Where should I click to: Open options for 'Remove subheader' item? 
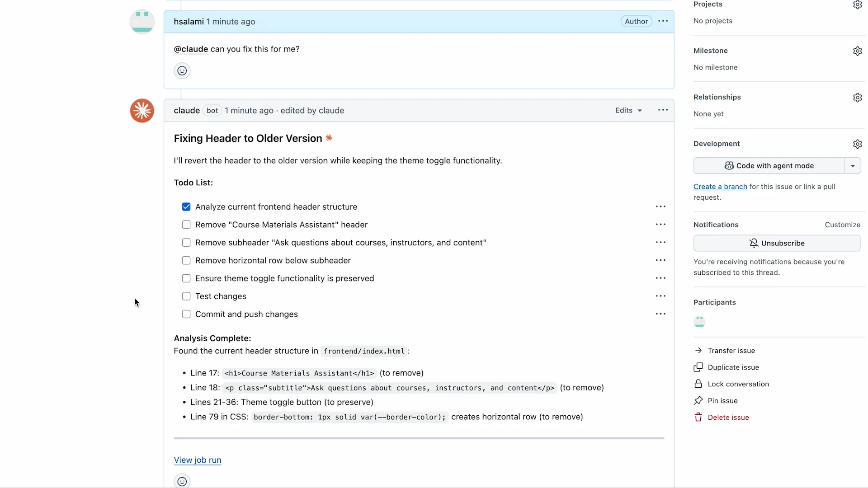click(660, 243)
